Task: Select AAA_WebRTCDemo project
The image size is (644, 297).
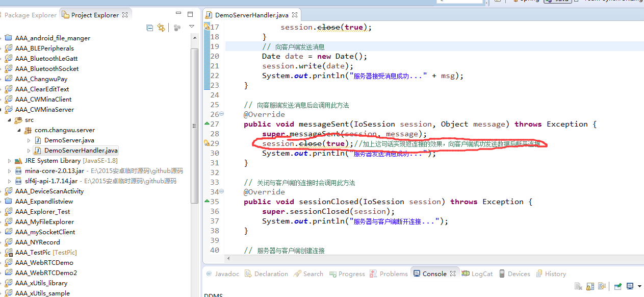Action: click(44, 262)
